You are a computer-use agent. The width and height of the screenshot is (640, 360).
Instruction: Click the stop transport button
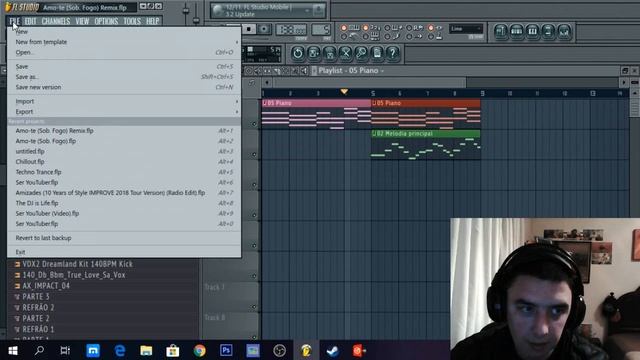249,29
